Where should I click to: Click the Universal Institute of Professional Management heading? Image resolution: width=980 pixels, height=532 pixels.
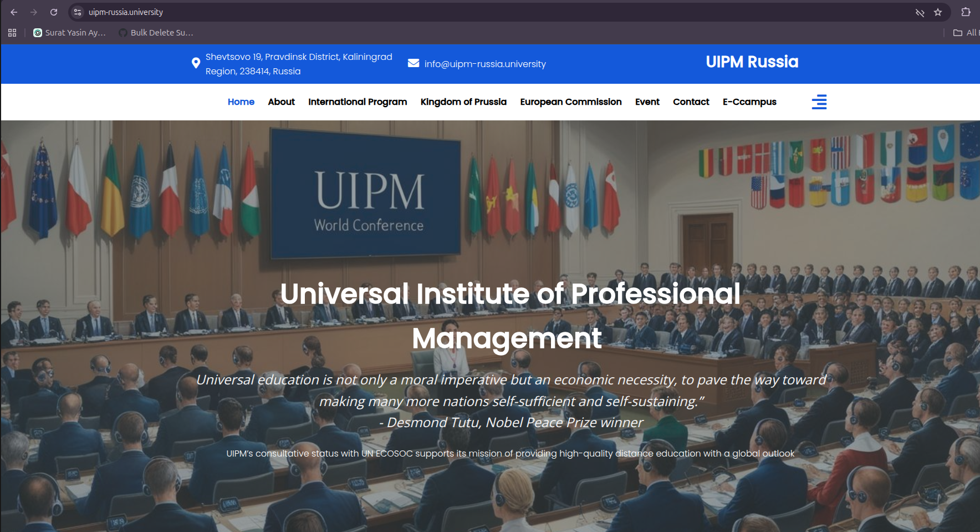510,316
